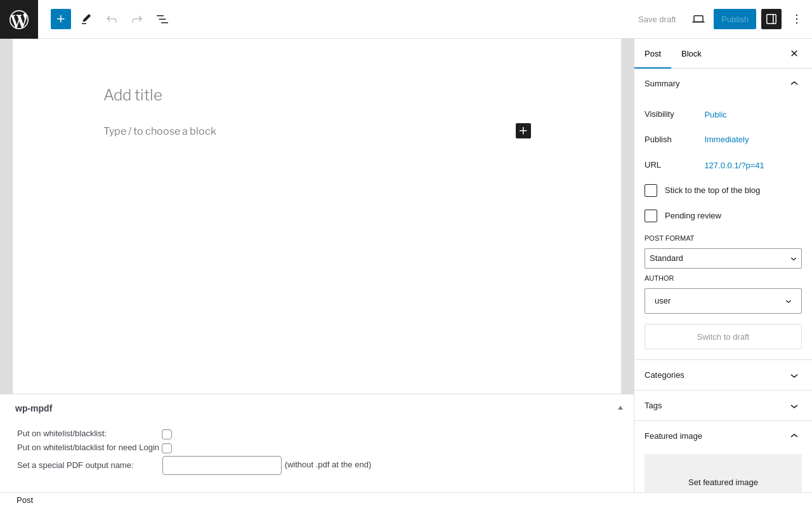Click the Add title field
812x508 pixels.
[317, 95]
